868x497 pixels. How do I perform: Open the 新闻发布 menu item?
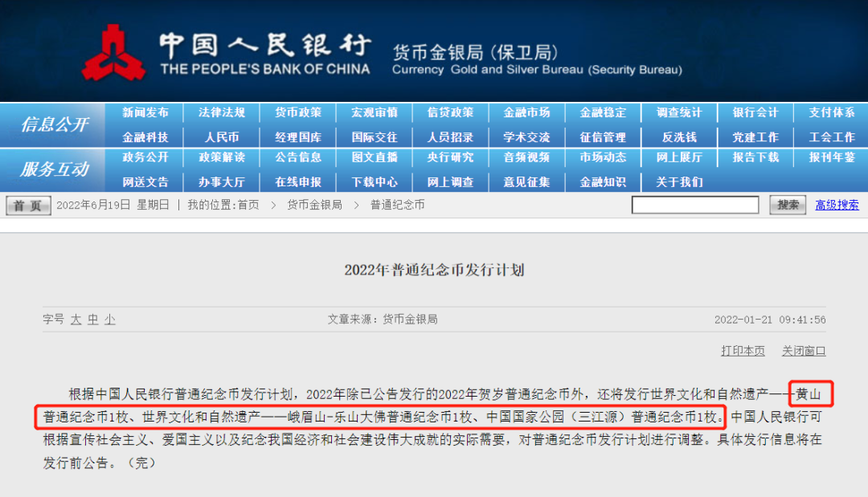point(145,112)
